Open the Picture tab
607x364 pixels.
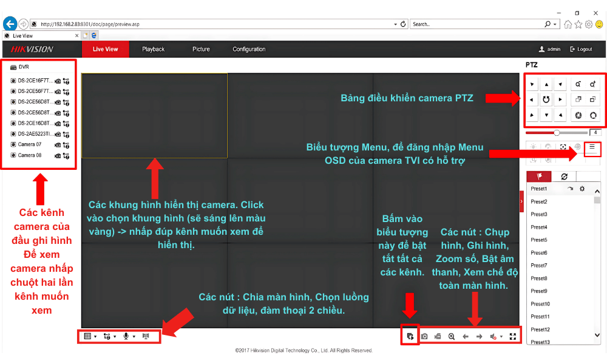pyautogui.click(x=201, y=49)
